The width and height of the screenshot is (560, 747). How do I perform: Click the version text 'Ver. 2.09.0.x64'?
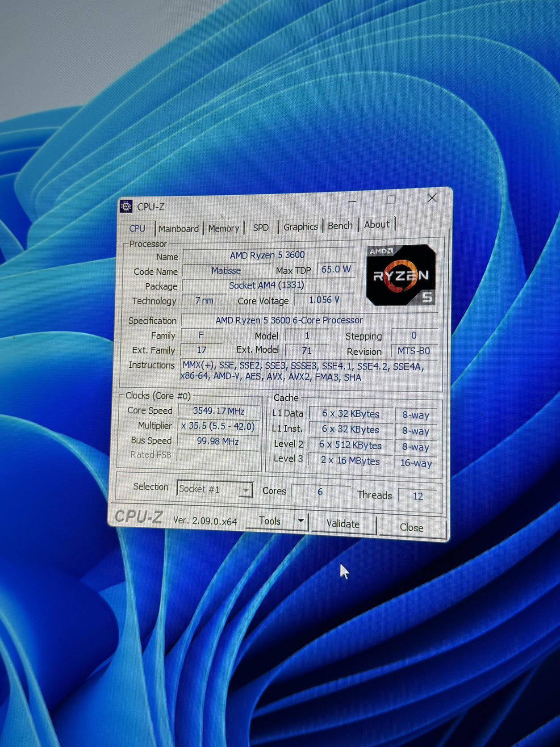click(205, 521)
